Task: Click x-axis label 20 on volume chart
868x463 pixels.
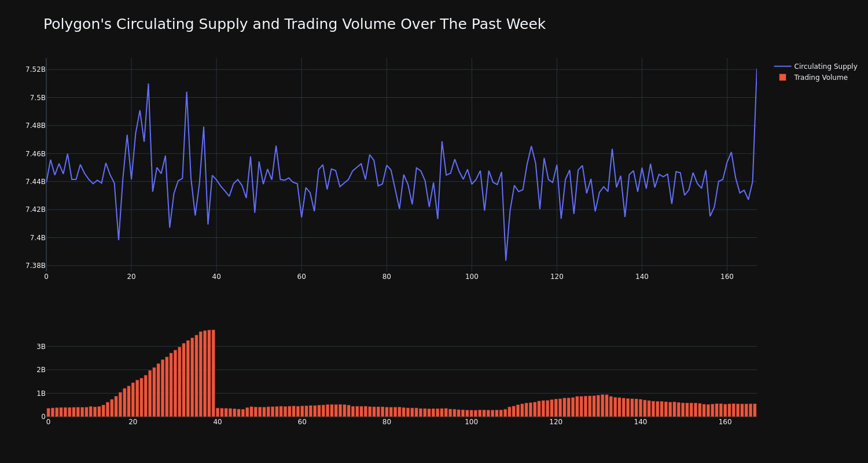Action: 133,422
